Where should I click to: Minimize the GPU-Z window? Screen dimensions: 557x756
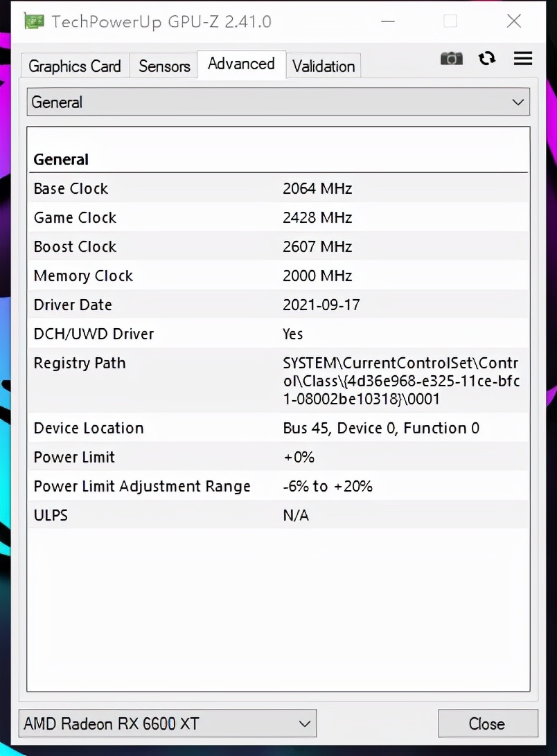[x=387, y=21]
